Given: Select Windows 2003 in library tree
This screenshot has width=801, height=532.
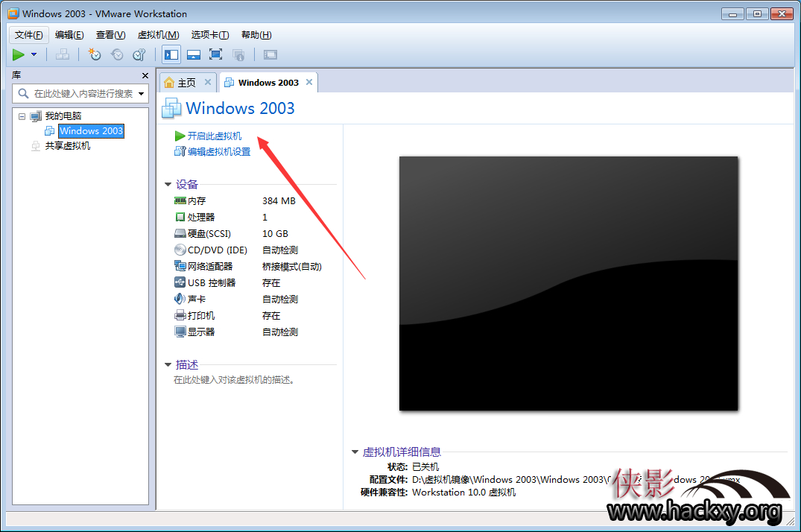Looking at the screenshot, I should click(x=91, y=131).
